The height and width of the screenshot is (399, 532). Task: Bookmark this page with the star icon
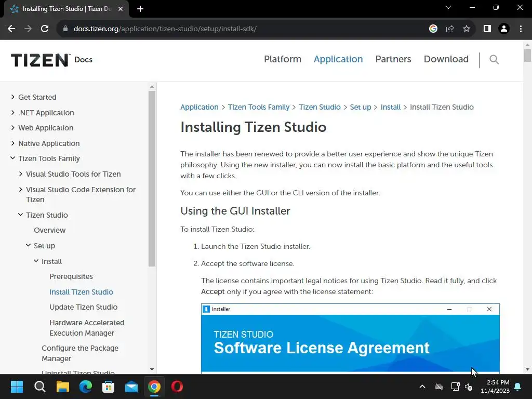point(467,29)
